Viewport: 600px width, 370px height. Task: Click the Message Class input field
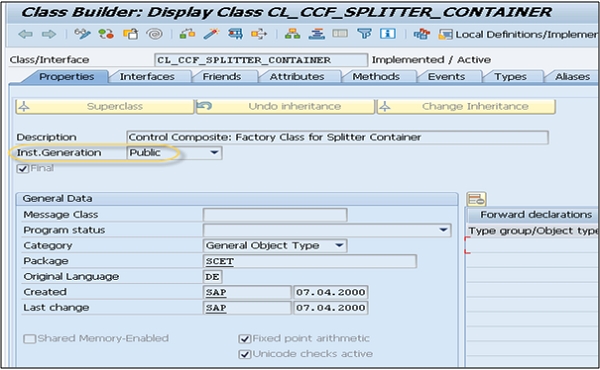(x=275, y=215)
